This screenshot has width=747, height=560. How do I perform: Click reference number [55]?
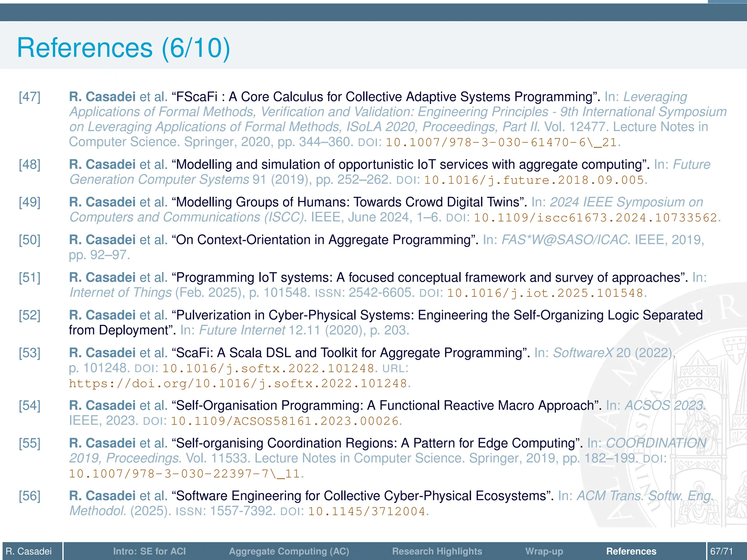pos(30,443)
